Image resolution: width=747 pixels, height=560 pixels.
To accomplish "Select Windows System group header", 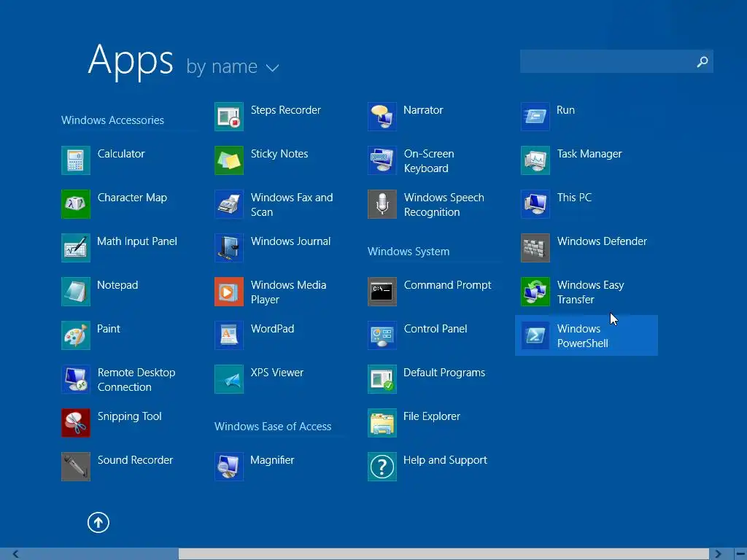I will pyautogui.click(x=409, y=252).
